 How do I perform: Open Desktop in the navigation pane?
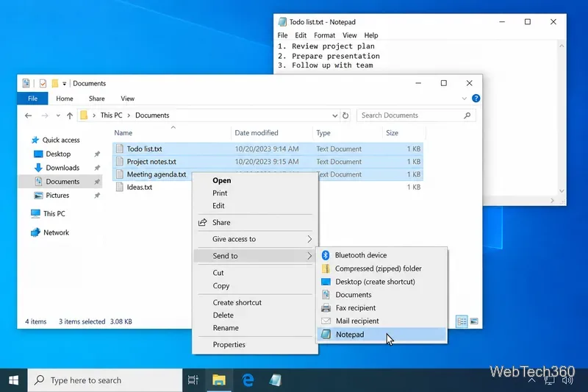point(58,154)
